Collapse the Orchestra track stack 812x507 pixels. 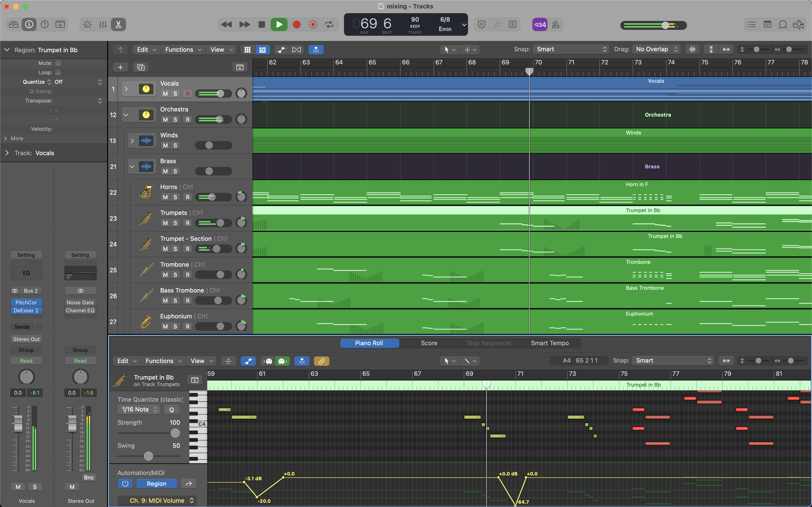click(x=126, y=115)
